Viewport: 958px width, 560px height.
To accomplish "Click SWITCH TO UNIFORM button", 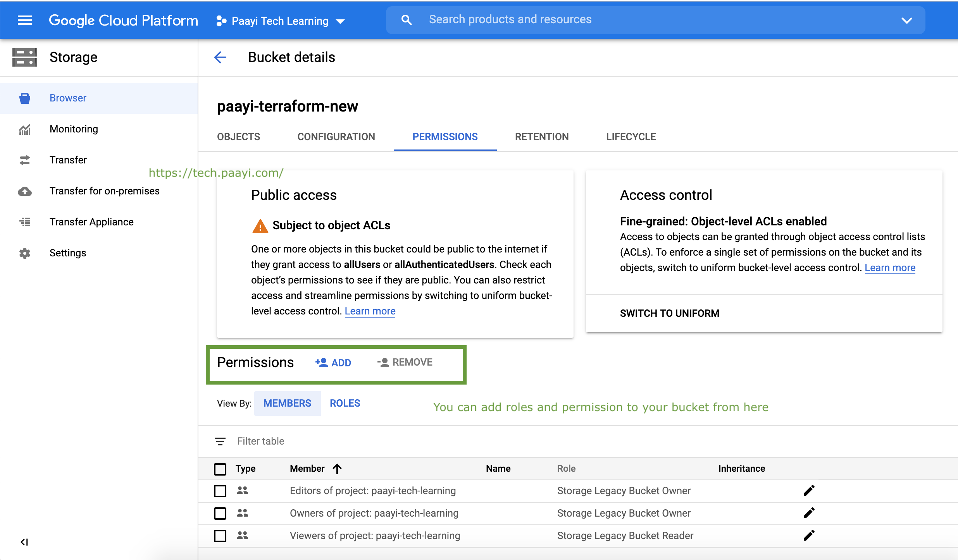I will (x=669, y=313).
